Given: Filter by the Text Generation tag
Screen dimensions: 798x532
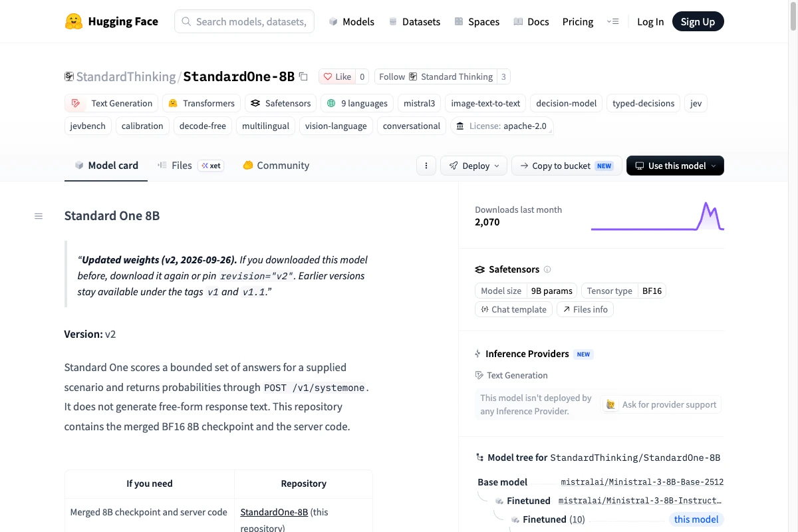Looking at the screenshot, I should pos(112,103).
